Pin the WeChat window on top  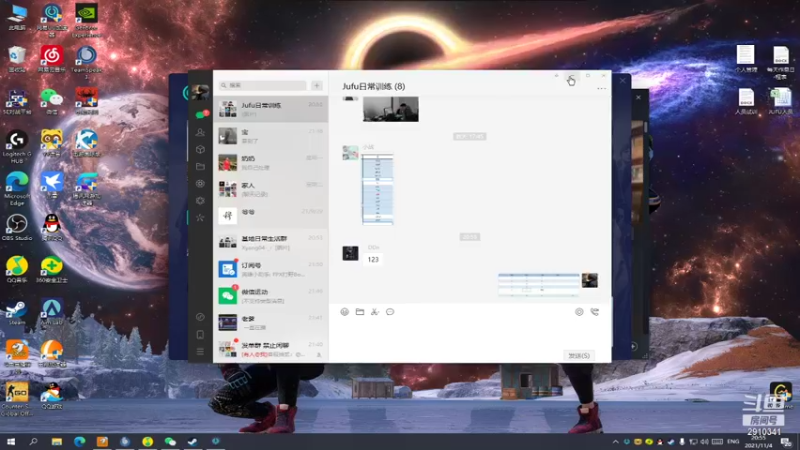click(x=556, y=76)
